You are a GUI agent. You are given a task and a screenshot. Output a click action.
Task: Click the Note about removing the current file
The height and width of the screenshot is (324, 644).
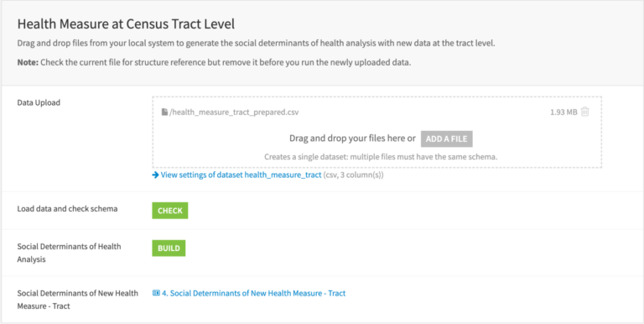coord(214,64)
